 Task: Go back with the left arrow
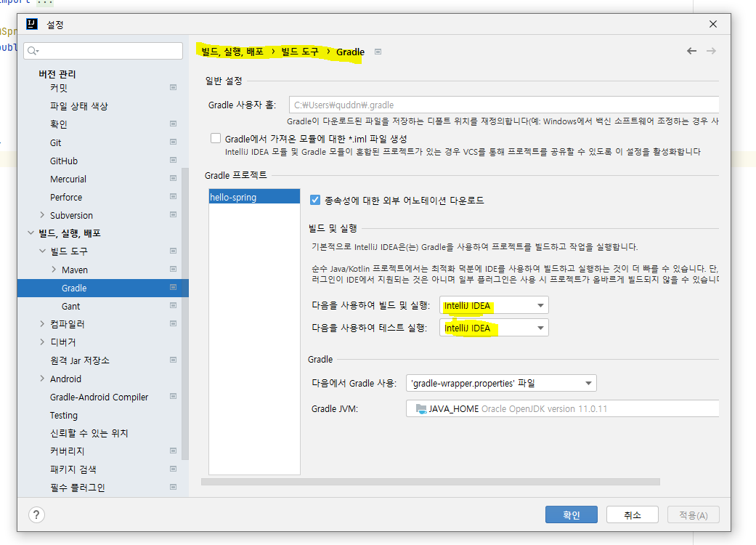pos(691,51)
